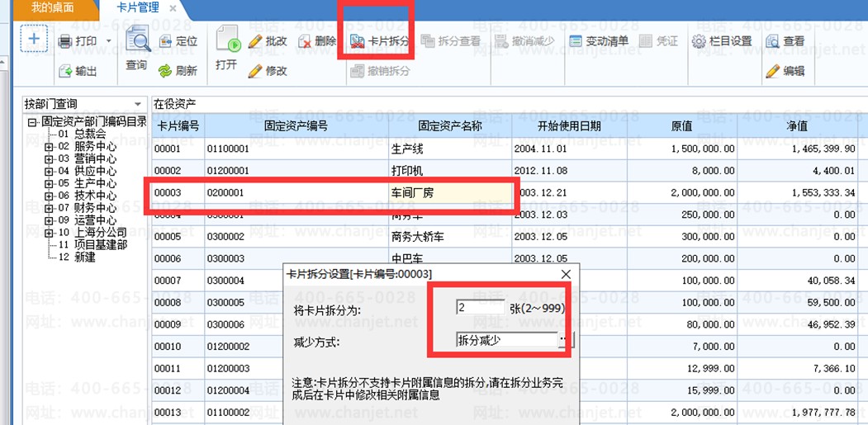Expand the 03 营销中心 tree node

tap(49, 159)
